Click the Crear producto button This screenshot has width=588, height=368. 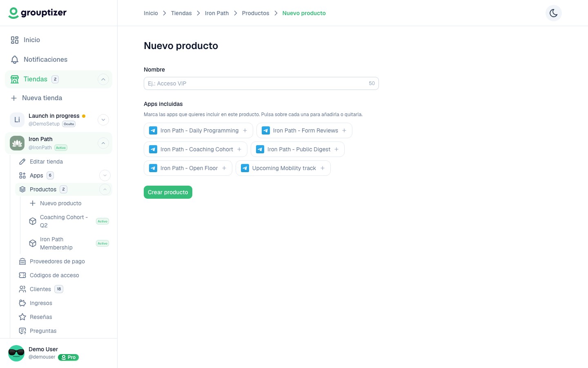[168, 192]
